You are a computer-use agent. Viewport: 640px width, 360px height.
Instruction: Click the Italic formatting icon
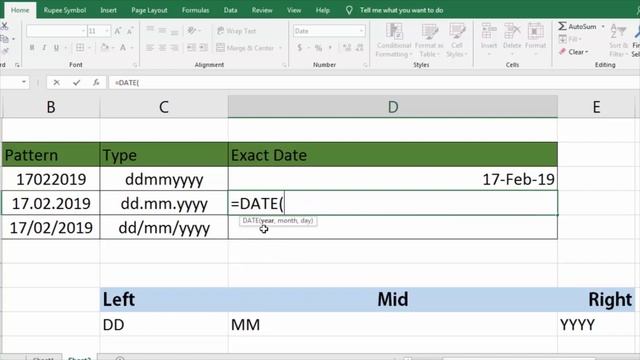(x=44, y=48)
